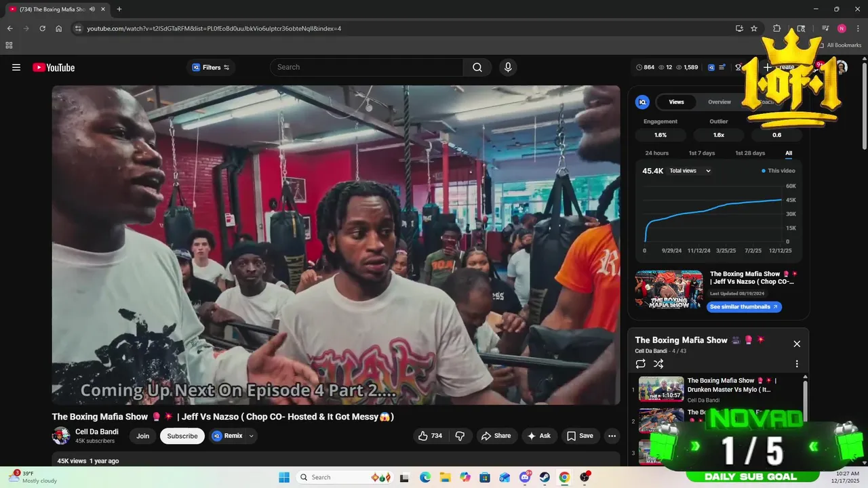Click the address bar URL

point(214,28)
